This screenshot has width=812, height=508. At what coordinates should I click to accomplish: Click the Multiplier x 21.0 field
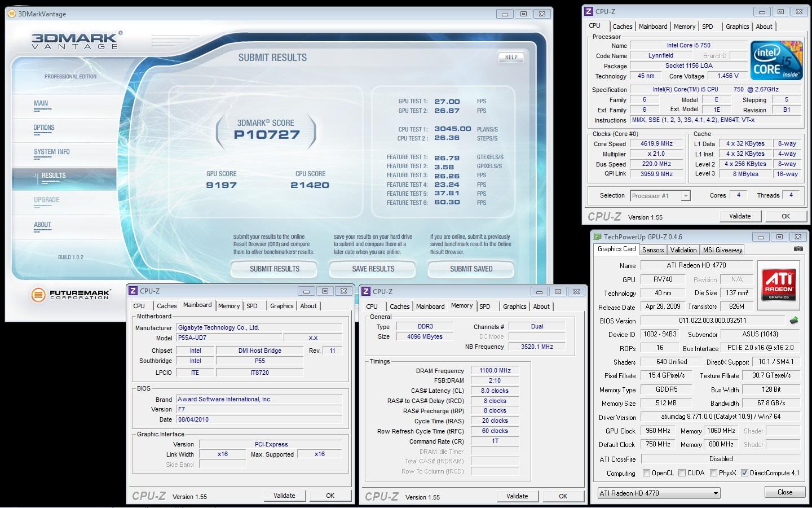[x=657, y=154]
